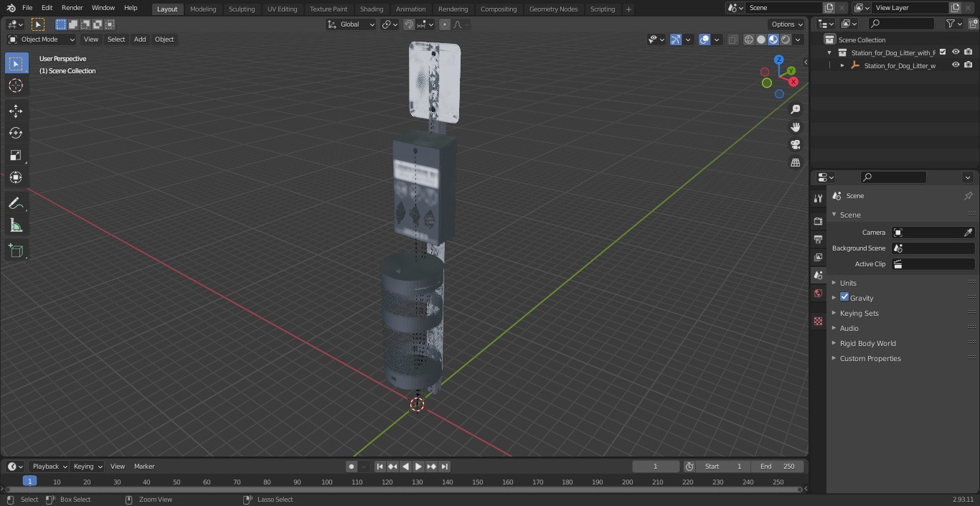Switch to wireframe viewport shading
Viewport: 980px width, 506px height.
click(x=749, y=39)
